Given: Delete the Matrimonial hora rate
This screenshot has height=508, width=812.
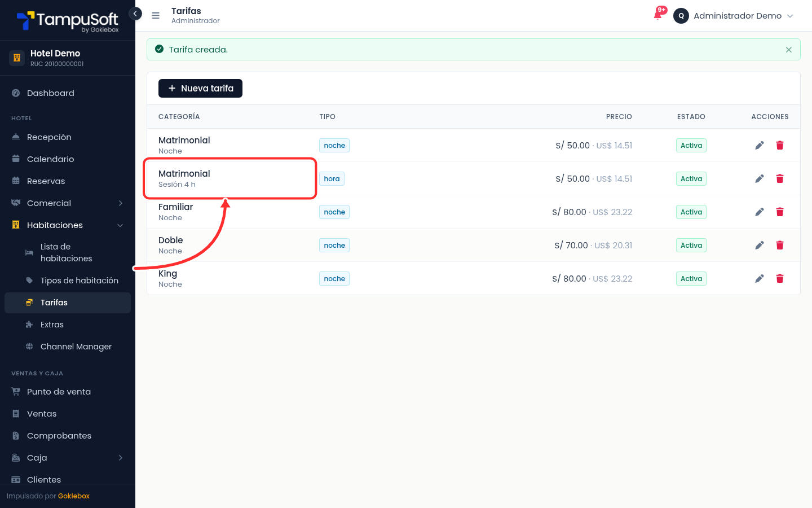Looking at the screenshot, I should pyautogui.click(x=780, y=179).
